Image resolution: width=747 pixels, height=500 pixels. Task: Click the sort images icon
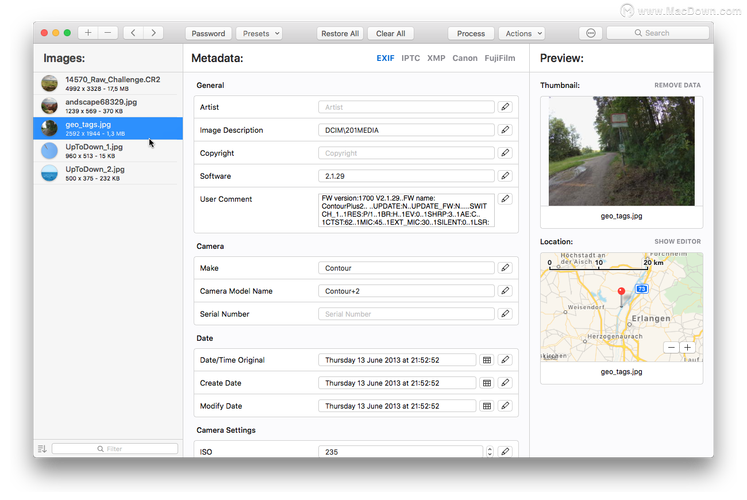click(42, 449)
